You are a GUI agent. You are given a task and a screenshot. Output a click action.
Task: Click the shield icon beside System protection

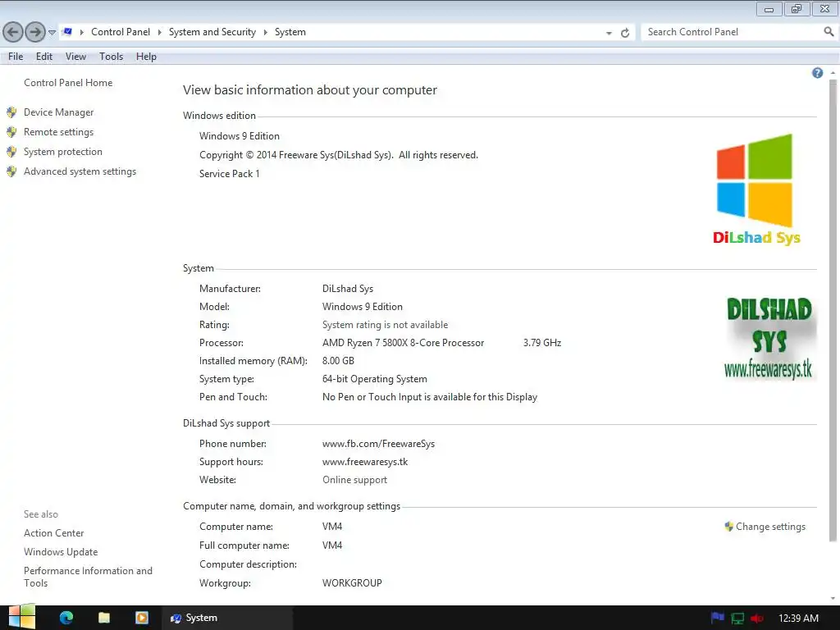click(x=11, y=152)
